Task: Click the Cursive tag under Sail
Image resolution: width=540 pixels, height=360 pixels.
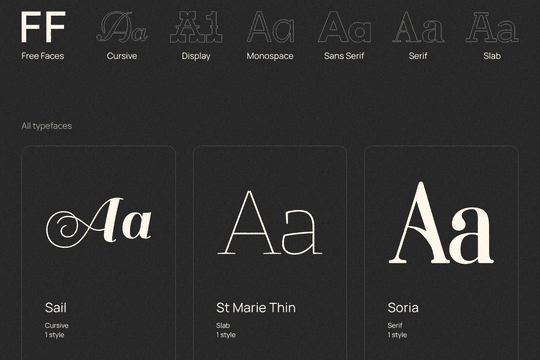Action: pyautogui.click(x=56, y=325)
